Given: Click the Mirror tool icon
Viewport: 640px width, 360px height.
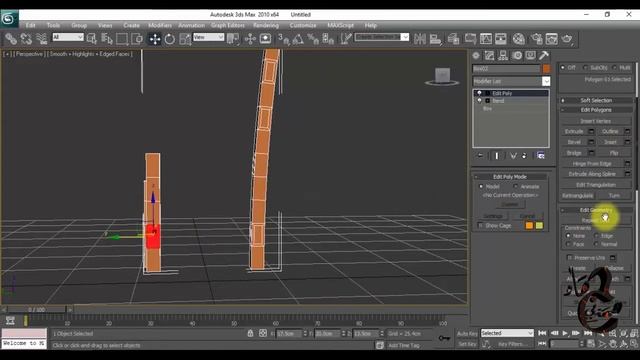Looking at the screenshot, I should pyautogui.click(x=420, y=39).
